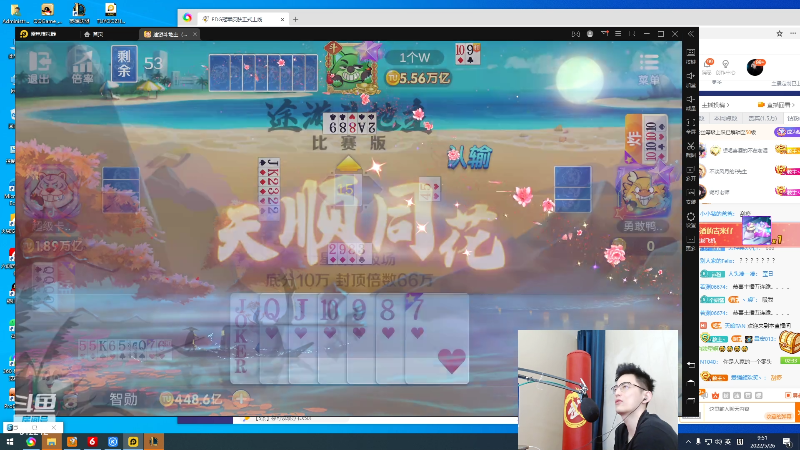Click the emulator user account icon
Viewport: 800px width, 450px height.
[590, 34]
